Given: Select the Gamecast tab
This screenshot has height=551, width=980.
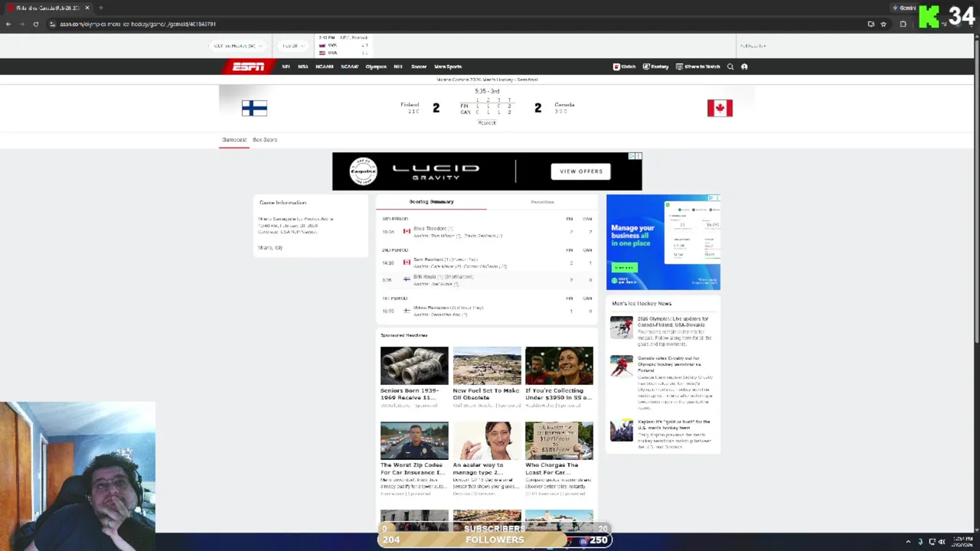Looking at the screenshot, I should [x=234, y=140].
